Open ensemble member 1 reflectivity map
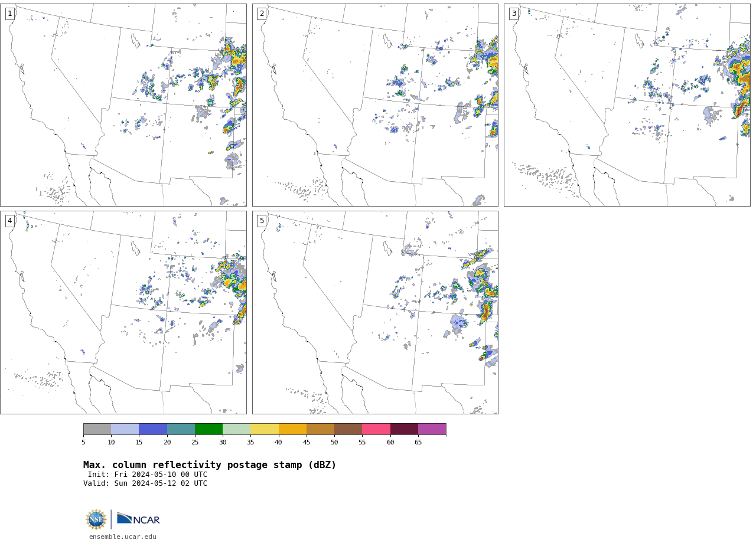 tap(123, 105)
